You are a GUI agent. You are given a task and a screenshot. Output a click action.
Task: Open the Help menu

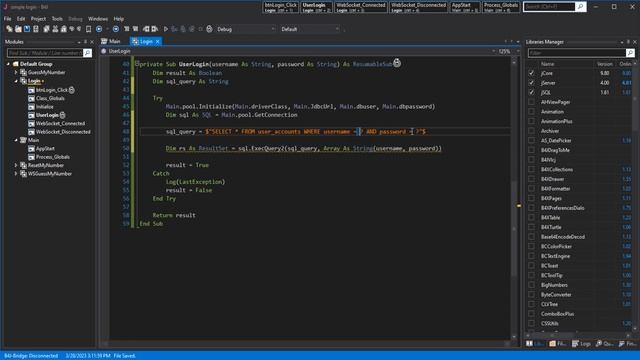118,19
